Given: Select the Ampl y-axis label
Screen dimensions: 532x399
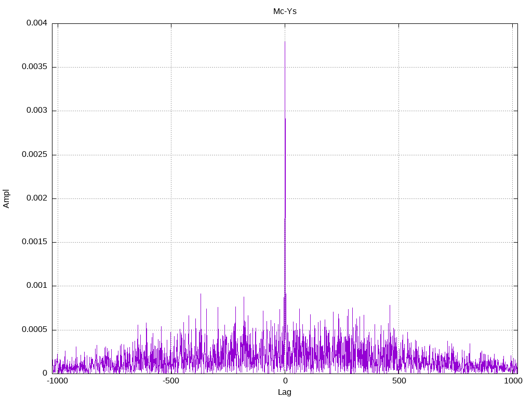Looking at the screenshot, I should pyautogui.click(x=6, y=198).
